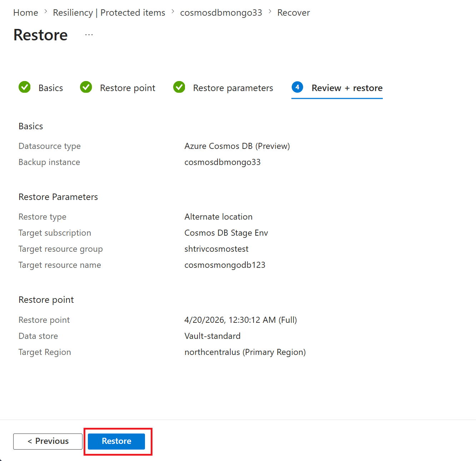476x461 pixels.
Task: Click the Azure Cosmos DB (Preview) value
Action: 237,146
